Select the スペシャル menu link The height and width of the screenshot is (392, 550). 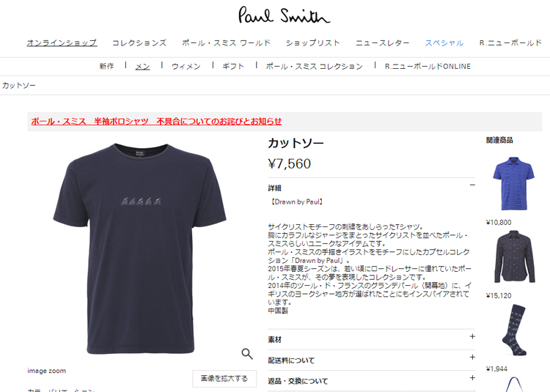[444, 42]
